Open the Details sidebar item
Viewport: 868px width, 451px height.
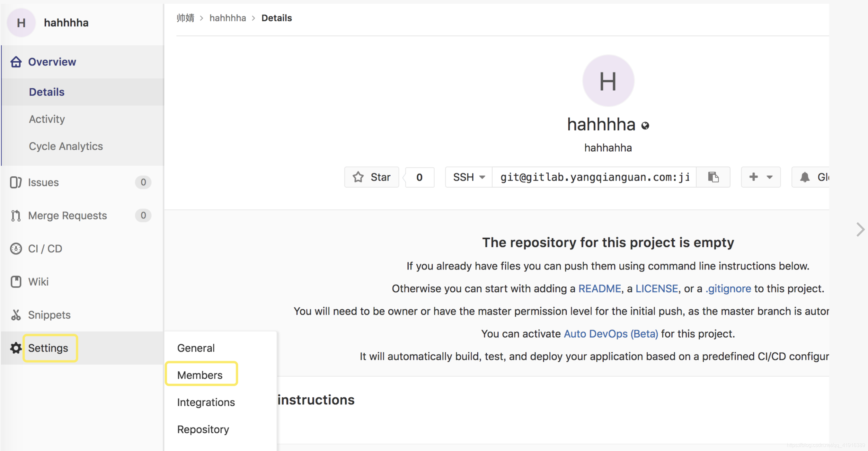coord(47,92)
